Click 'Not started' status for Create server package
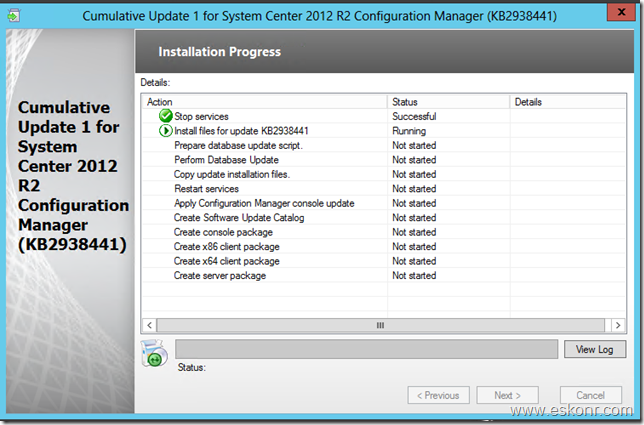Viewport: 644px width, 425px height. click(x=414, y=276)
